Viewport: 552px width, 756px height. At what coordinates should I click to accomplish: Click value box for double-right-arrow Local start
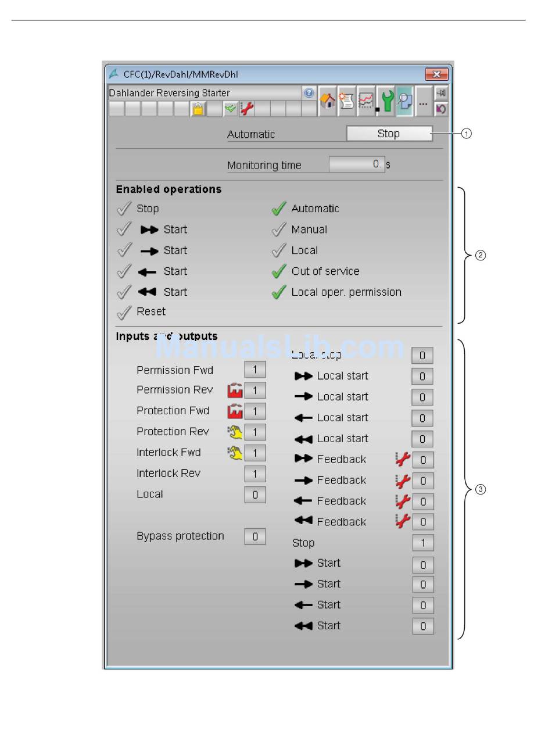click(422, 377)
